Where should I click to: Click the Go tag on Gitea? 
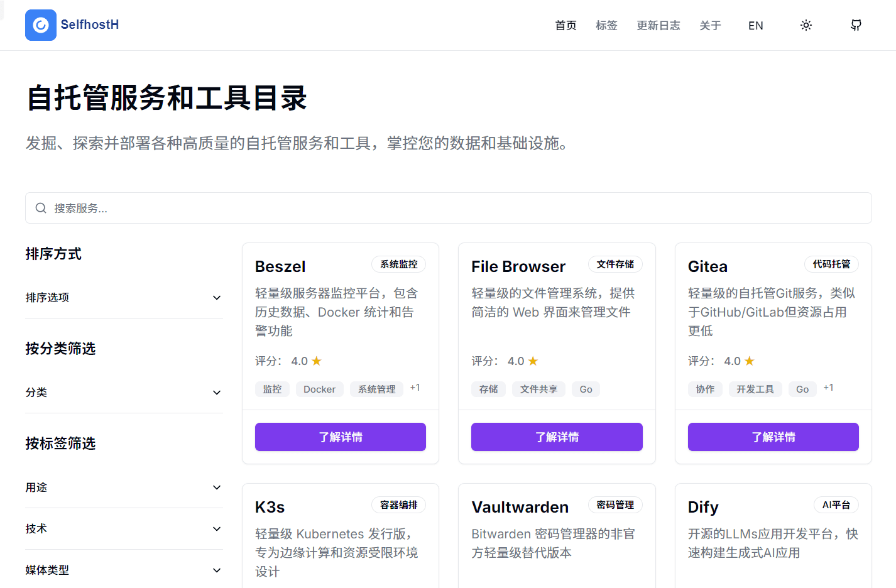click(802, 389)
